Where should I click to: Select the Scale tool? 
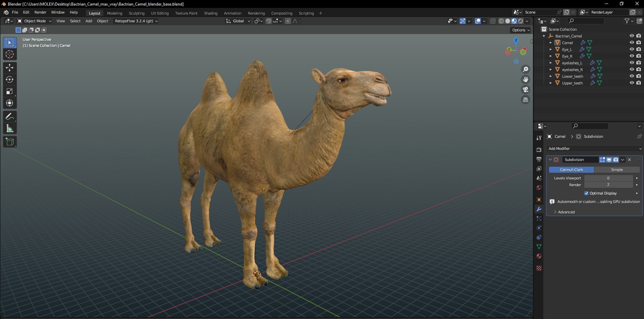coord(9,91)
